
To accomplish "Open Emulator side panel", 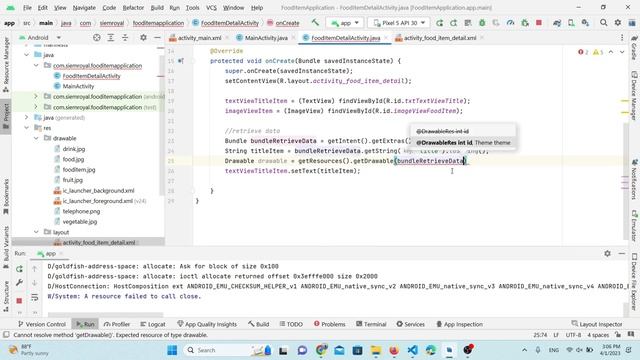I will coord(634,225).
